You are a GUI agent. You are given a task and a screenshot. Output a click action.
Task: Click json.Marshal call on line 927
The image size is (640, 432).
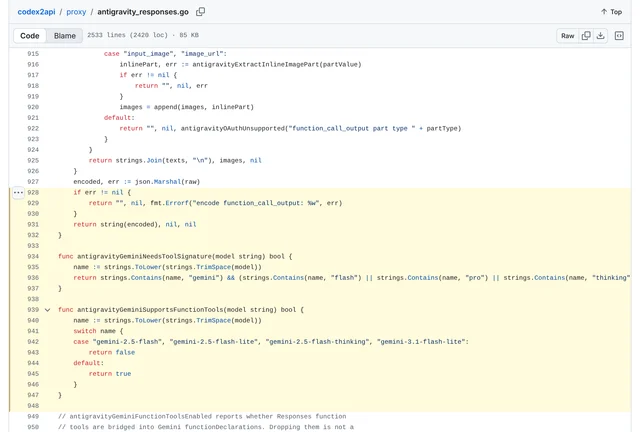[156, 182]
